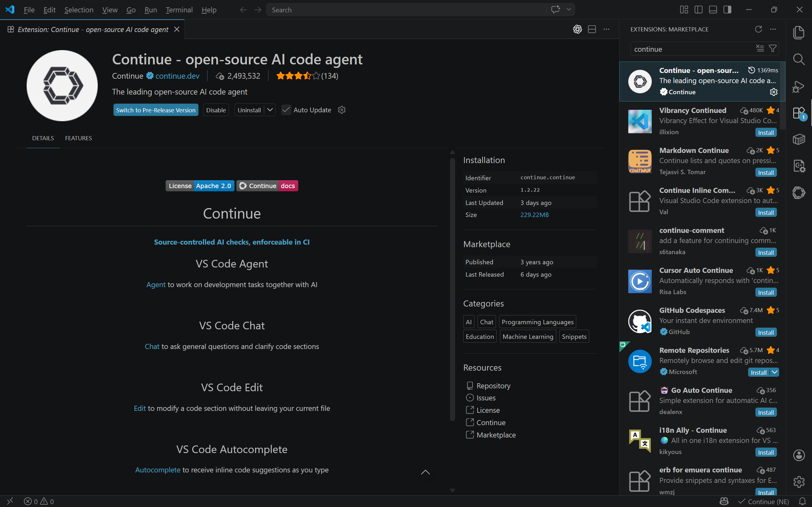Open the continue.dev publisher link
The width and height of the screenshot is (812, 507).
click(x=177, y=76)
